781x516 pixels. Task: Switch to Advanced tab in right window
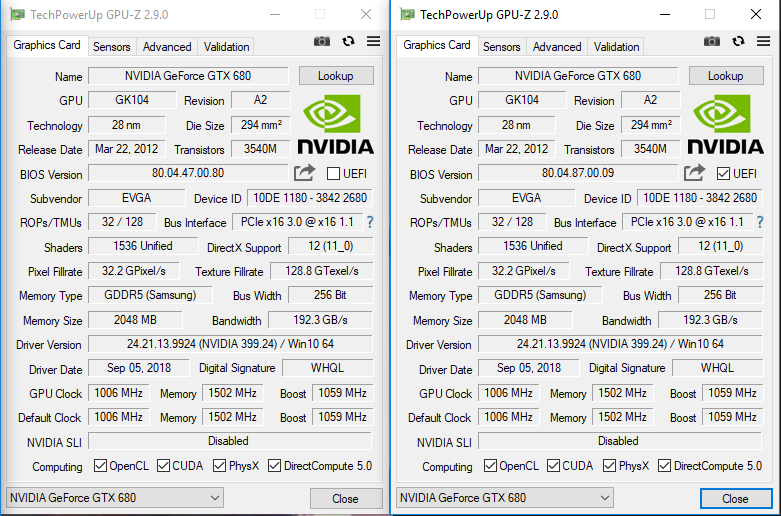(x=557, y=47)
